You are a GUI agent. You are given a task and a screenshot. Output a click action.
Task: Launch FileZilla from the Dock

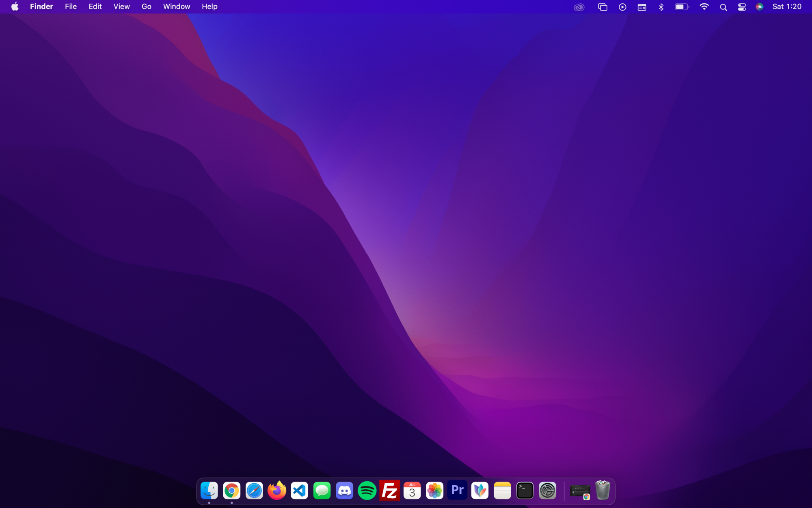point(390,491)
